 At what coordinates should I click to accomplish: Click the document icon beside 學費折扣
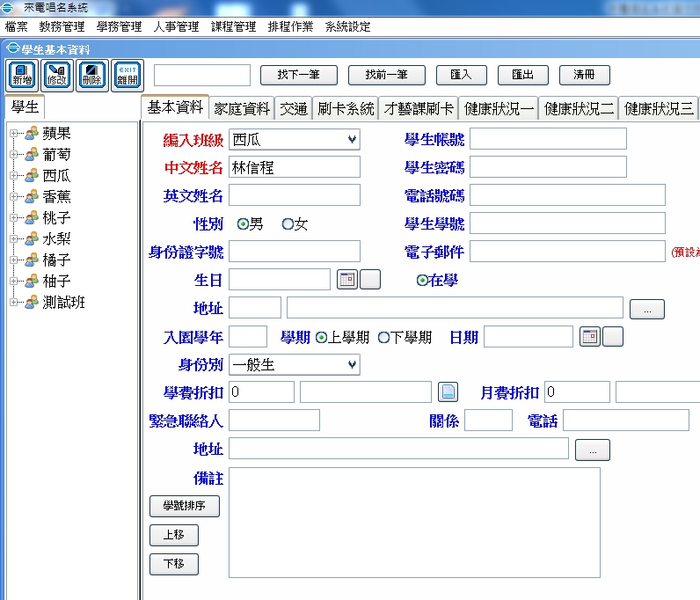coord(448,392)
